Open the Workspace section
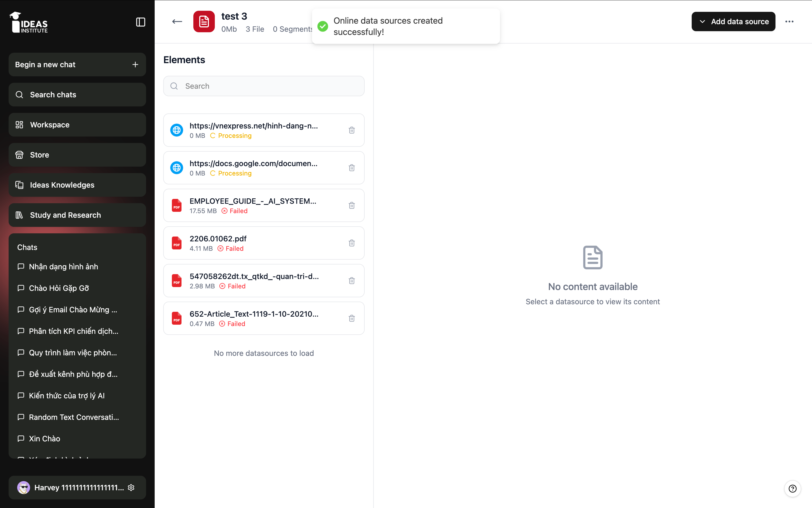 click(77, 125)
